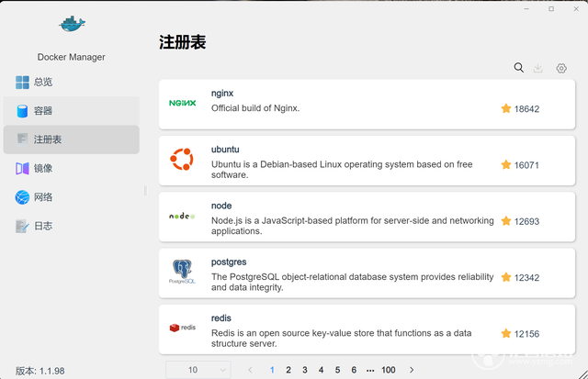Open registry settings gear icon
588x379 pixels.
pos(561,68)
